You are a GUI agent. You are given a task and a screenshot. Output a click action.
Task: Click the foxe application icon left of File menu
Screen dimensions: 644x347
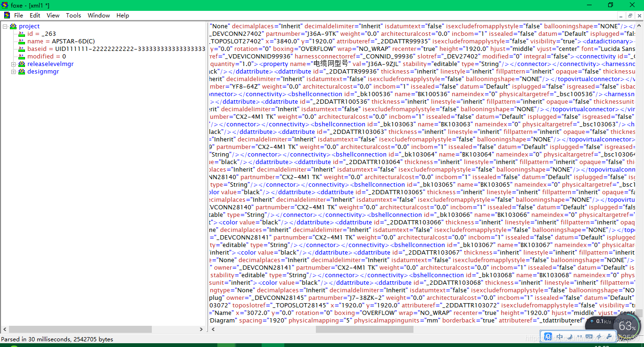(x=7, y=15)
